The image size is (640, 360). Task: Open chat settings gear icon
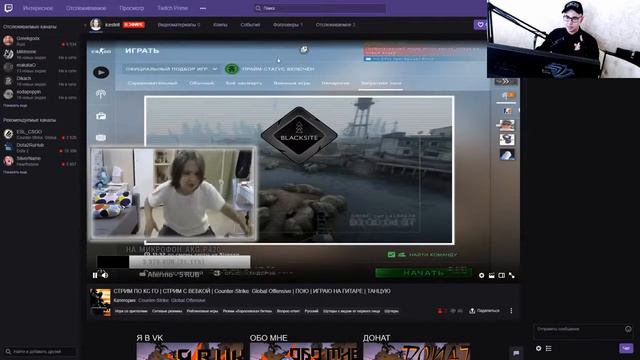[538, 348]
